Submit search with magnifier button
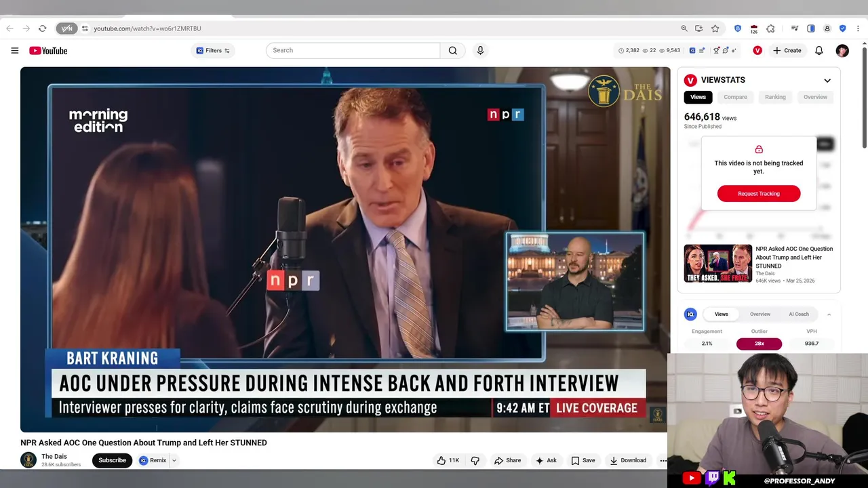Image resolution: width=868 pixels, height=488 pixels. tap(453, 50)
